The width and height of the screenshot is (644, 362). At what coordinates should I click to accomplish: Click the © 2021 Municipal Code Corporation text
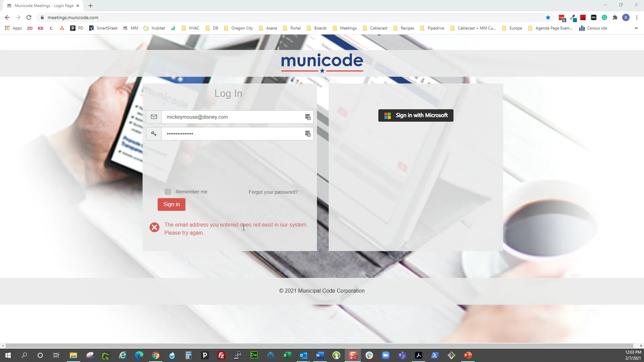tap(322, 291)
